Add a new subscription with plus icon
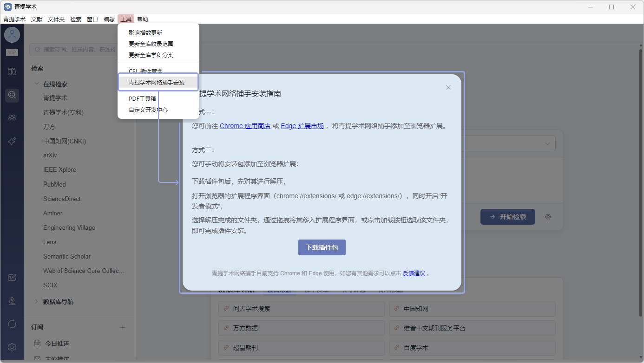The width and height of the screenshot is (644, 363). click(123, 327)
